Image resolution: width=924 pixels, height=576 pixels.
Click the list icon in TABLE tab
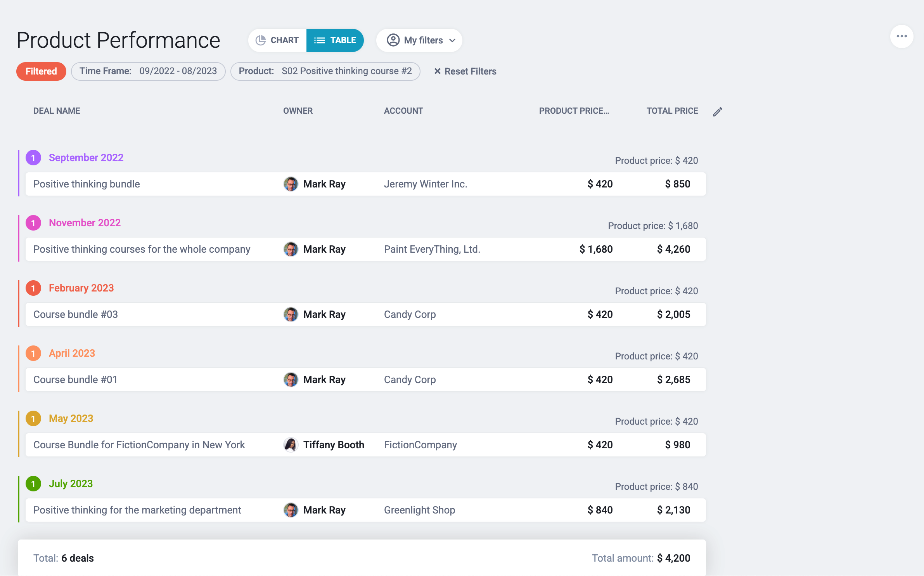tap(320, 40)
